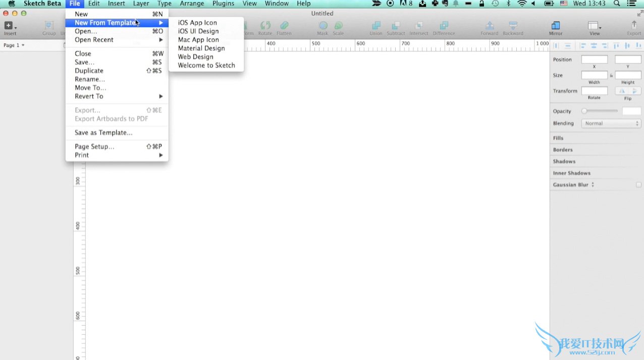644x360 pixels.
Task: Enable the Gaussian Blur checkbox
Action: pyautogui.click(x=639, y=185)
